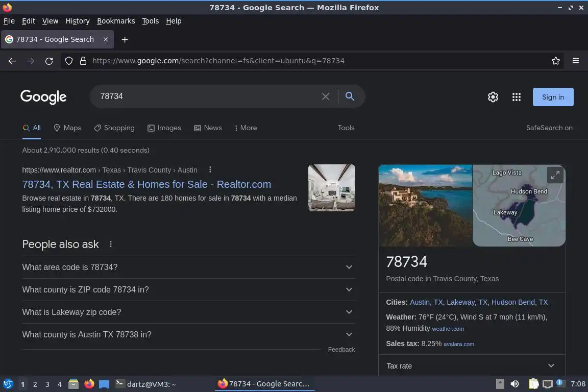Open the weather.com source link
Viewport: 588px width, 392px height.
tap(448, 329)
